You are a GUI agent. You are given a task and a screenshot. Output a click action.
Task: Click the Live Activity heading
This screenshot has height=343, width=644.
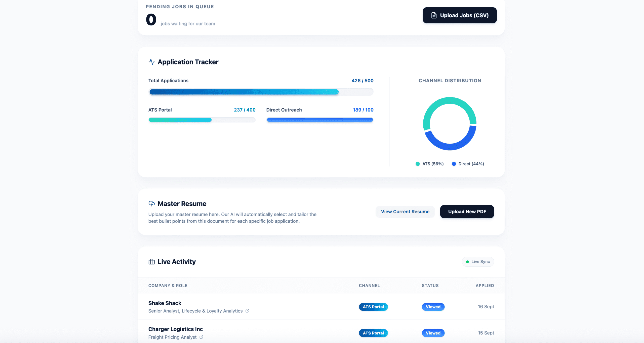tap(177, 262)
